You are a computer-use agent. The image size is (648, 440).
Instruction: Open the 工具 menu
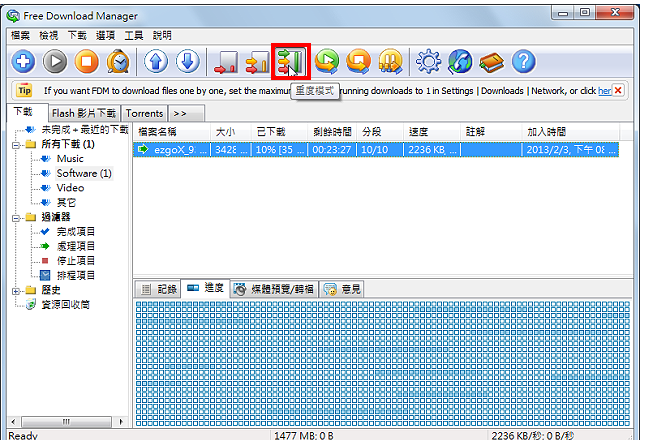(x=134, y=36)
